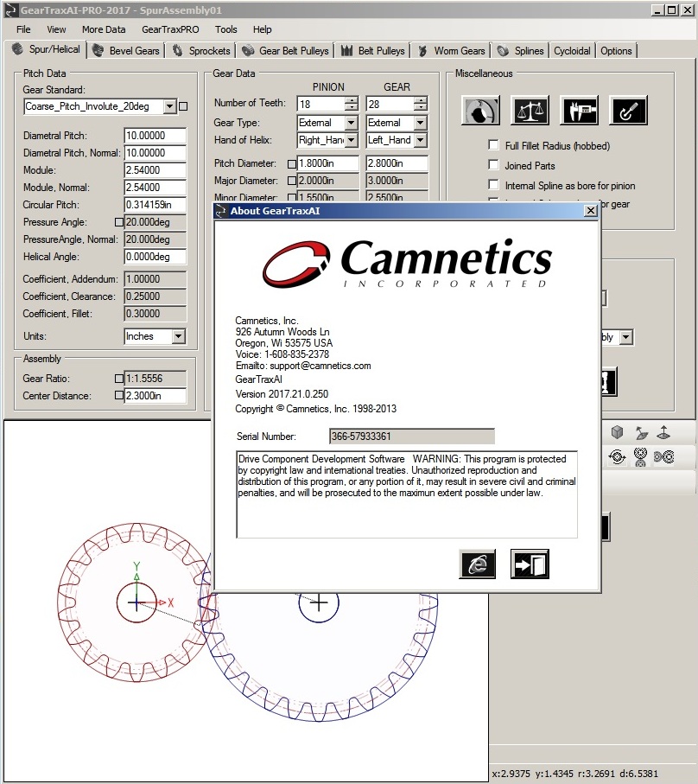This screenshot has width=698, height=784.
Task: Click the Gear Ratio 1:1.5556 field
Action: tap(155, 379)
